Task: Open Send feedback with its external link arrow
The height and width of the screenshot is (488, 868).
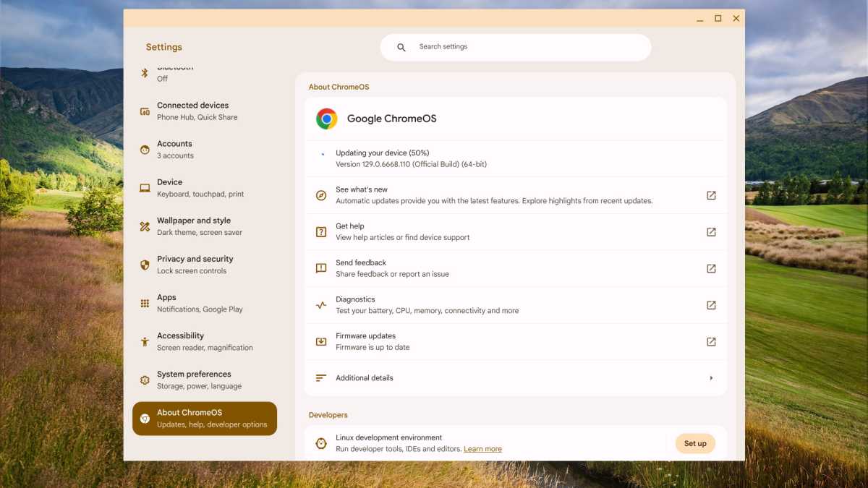Action: coord(710,267)
